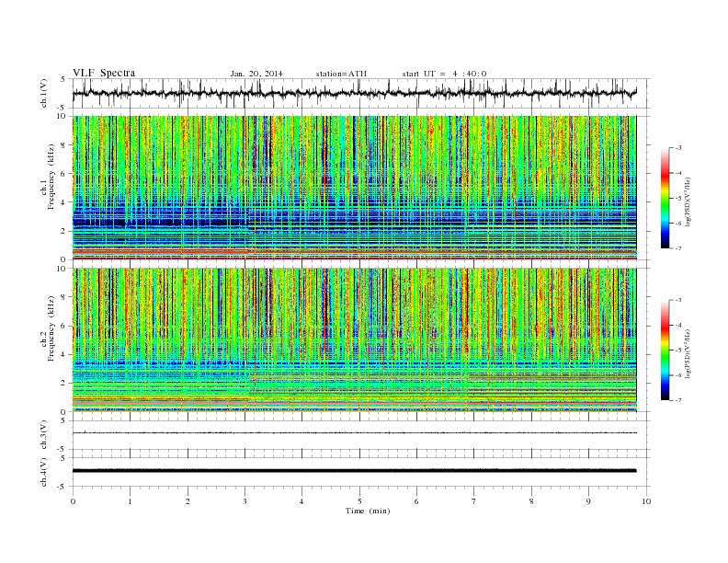Image resolution: width=728 pixels, height=563 pixels.
Task: Click the lower PSD color scale bar
Action: pos(665,350)
